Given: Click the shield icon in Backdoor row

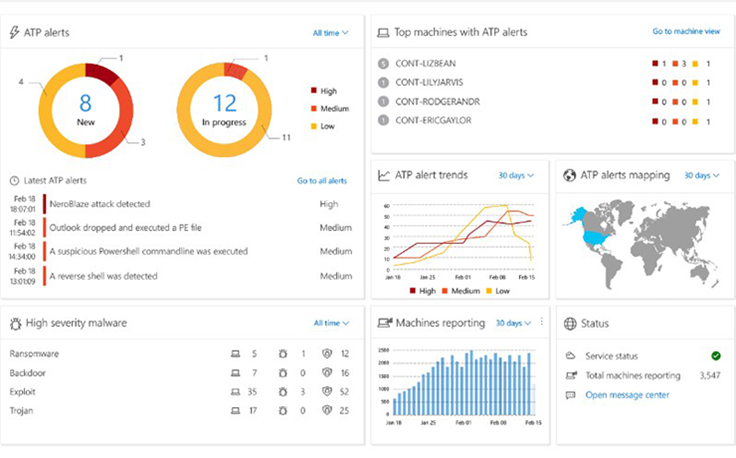Looking at the screenshot, I should click(x=327, y=373).
